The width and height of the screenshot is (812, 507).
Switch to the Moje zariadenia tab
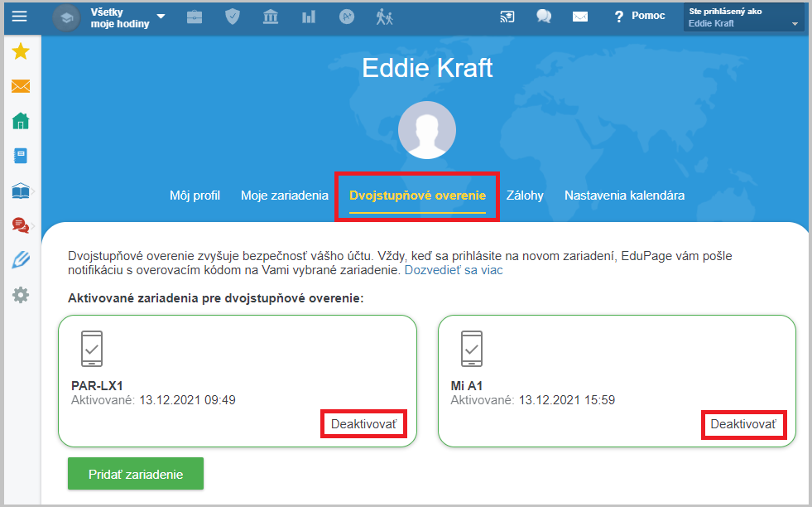[x=284, y=196]
